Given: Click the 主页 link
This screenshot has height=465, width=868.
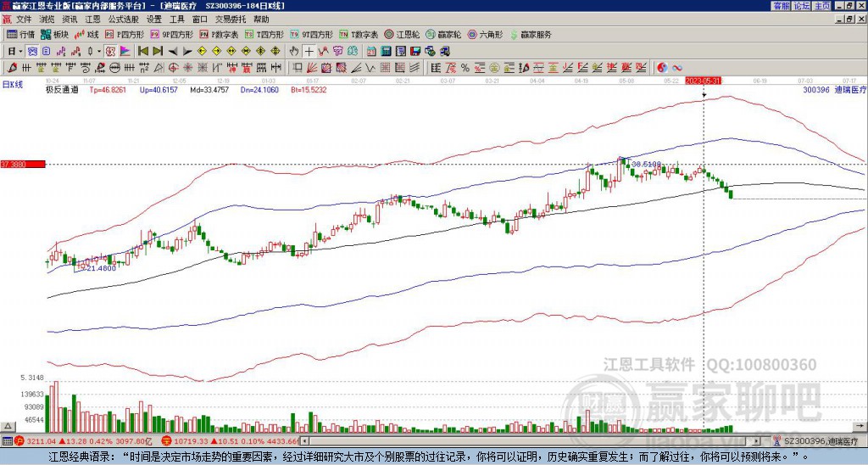Looking at the screenshot, I should [822, 6].
